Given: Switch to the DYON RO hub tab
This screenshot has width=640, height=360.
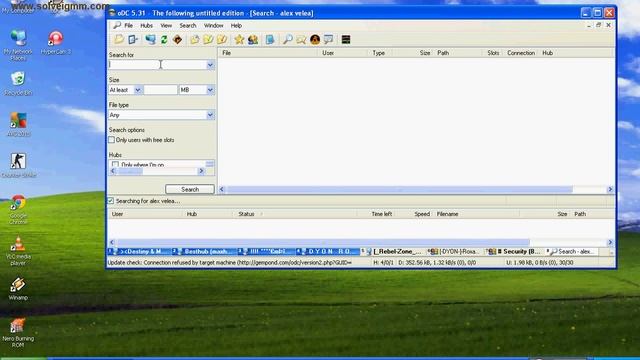Looking at the screenshot, I should point(328,251).
